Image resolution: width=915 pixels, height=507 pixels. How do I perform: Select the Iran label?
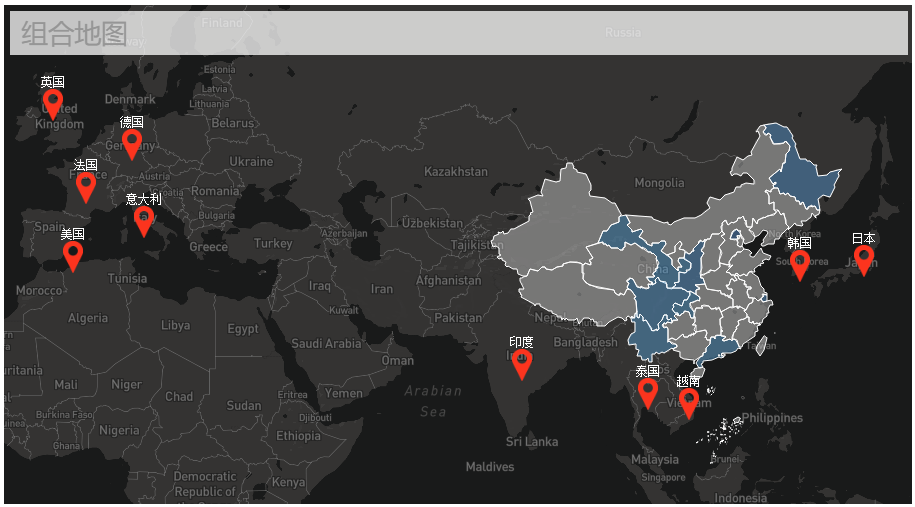(x=382, y=289)
